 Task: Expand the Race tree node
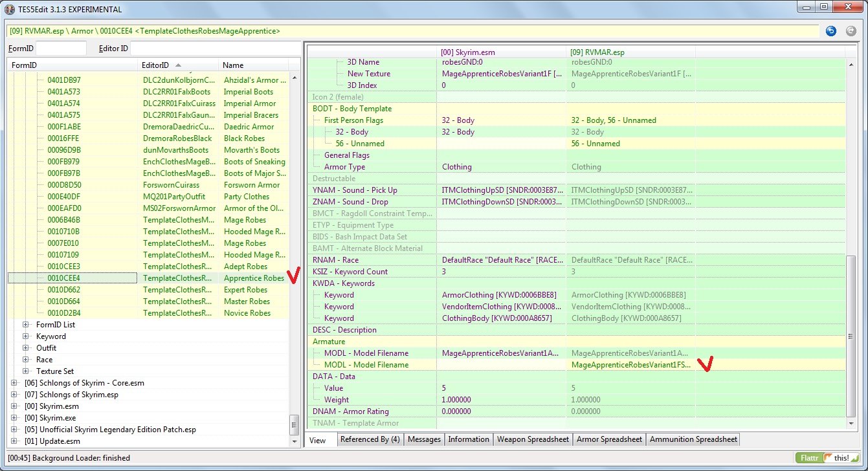tap(26, 360)
